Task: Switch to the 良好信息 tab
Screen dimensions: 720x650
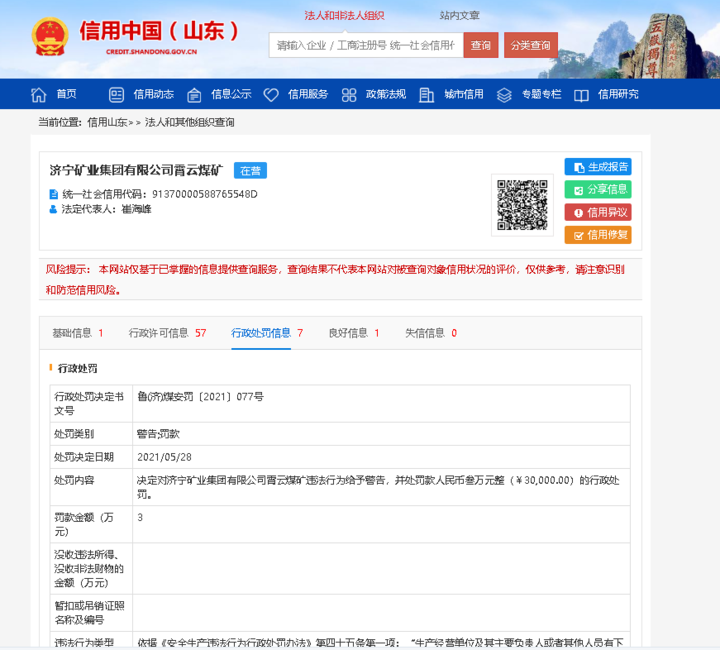Action: click(x=354, y=333)
